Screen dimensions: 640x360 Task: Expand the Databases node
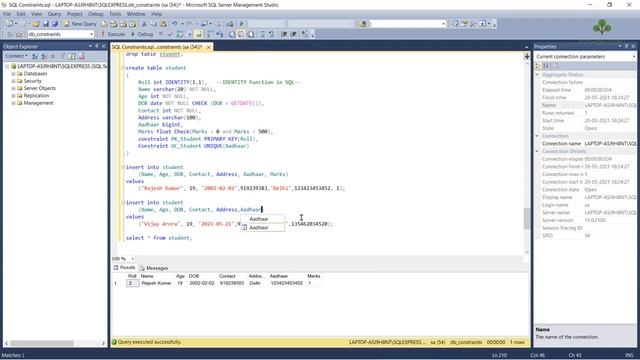click(x=13, y=74)
